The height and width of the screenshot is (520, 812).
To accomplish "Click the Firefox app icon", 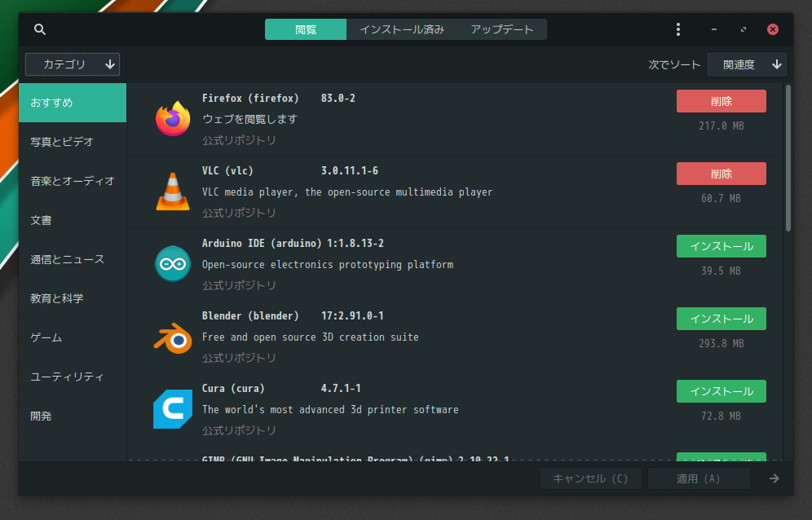I will click(x=173, y=119).
